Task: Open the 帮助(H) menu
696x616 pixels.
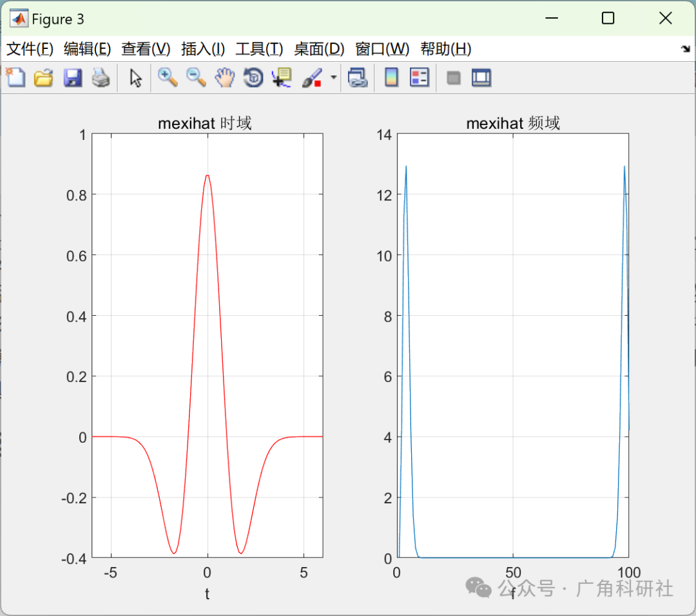Action: click(446, 49)
